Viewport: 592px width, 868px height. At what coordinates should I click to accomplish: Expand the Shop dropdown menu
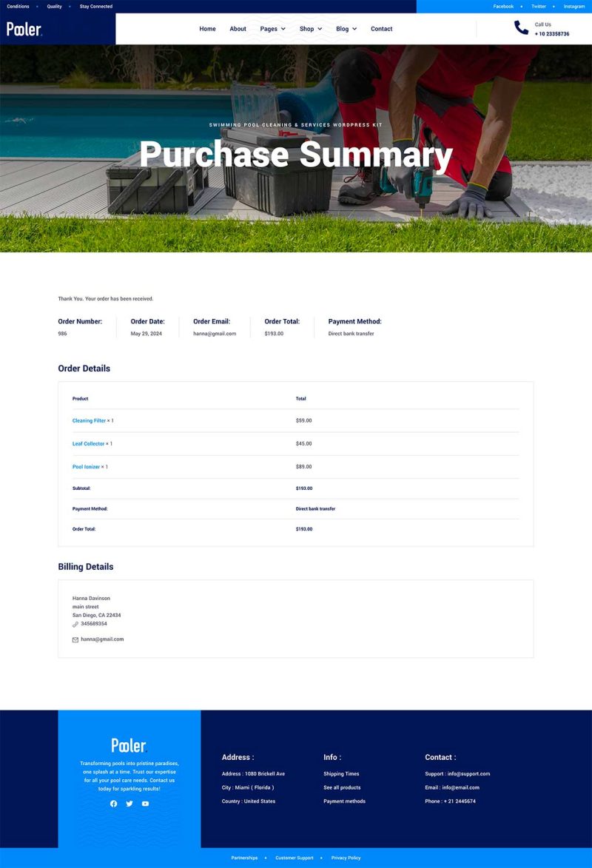coord(310,29)
